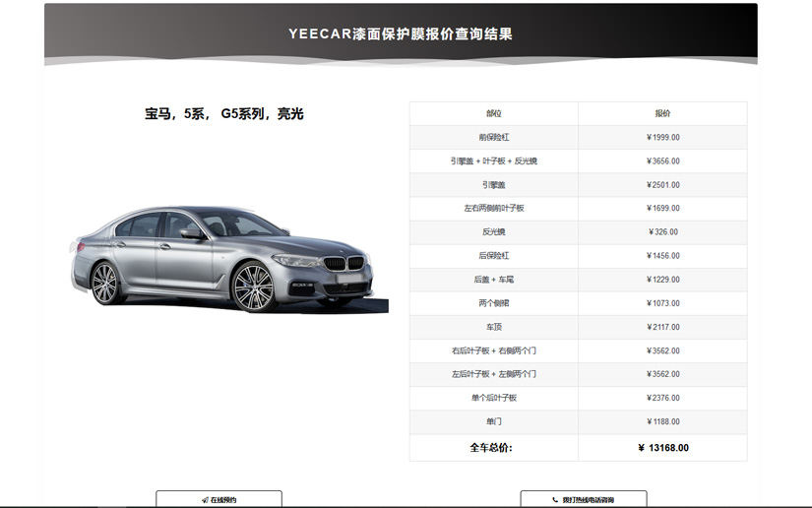Select the ¥3656.00 price cell
This screenshot has width=812, height=508.
pyautogui.click(x=662, y=161)
